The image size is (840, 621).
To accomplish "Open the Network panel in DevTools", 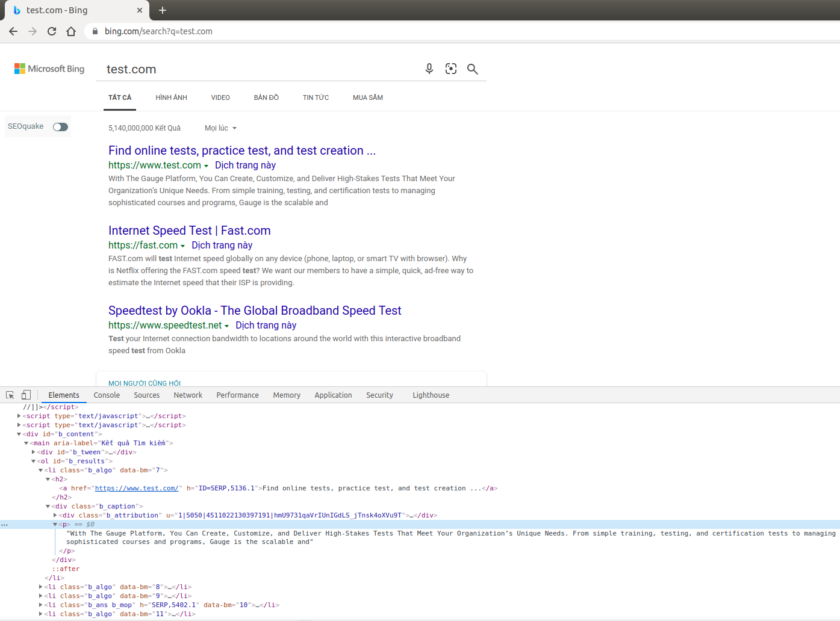I will (x=187, y=395).
